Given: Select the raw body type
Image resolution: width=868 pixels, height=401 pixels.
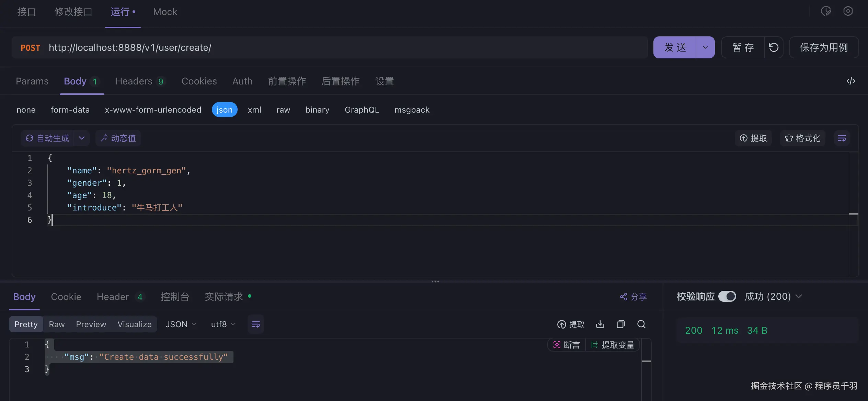Looking at the screenshot, I should (283, 110).
